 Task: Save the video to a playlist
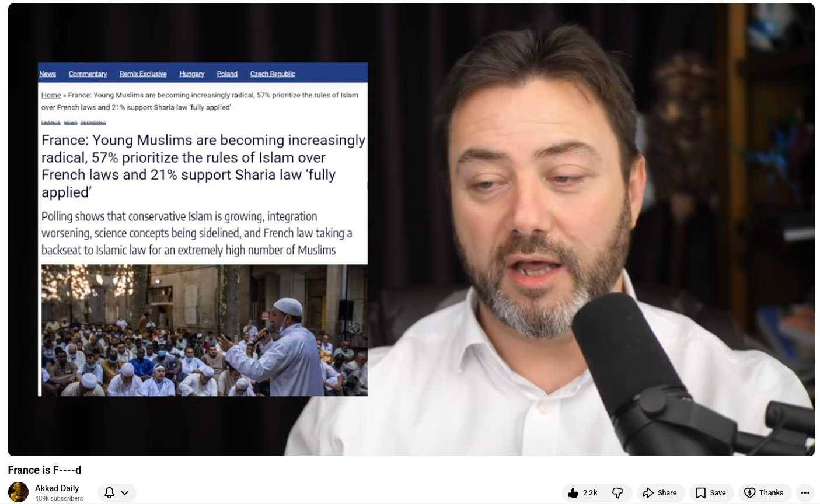[710, 493]
